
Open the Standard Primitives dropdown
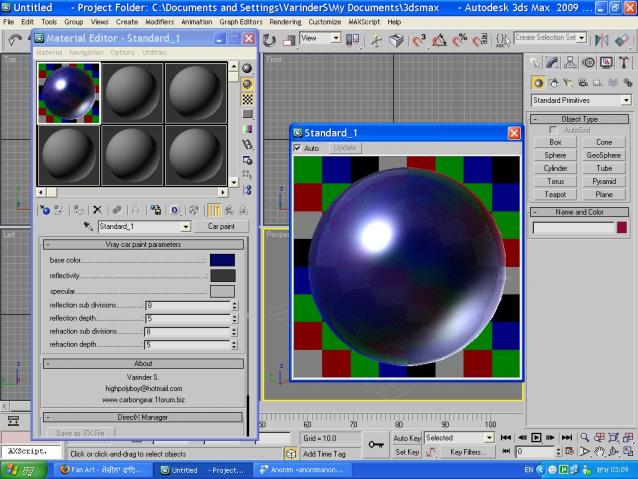pos(581,100)
